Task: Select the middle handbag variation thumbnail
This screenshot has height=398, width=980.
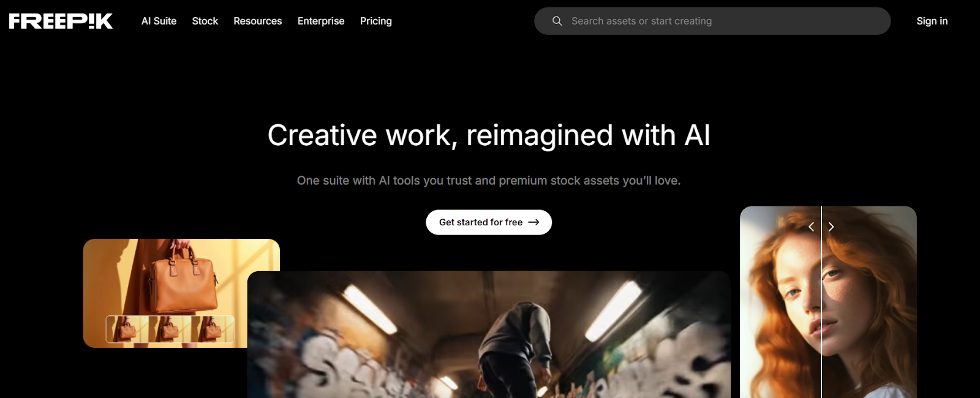Action: point(170,329)
